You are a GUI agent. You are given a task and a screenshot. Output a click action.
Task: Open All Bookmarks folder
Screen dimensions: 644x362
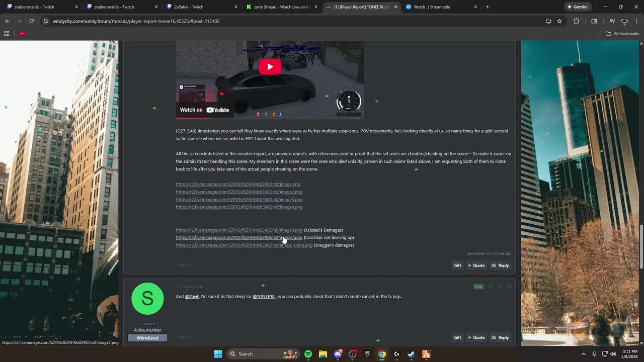click(x=622, y=34)
